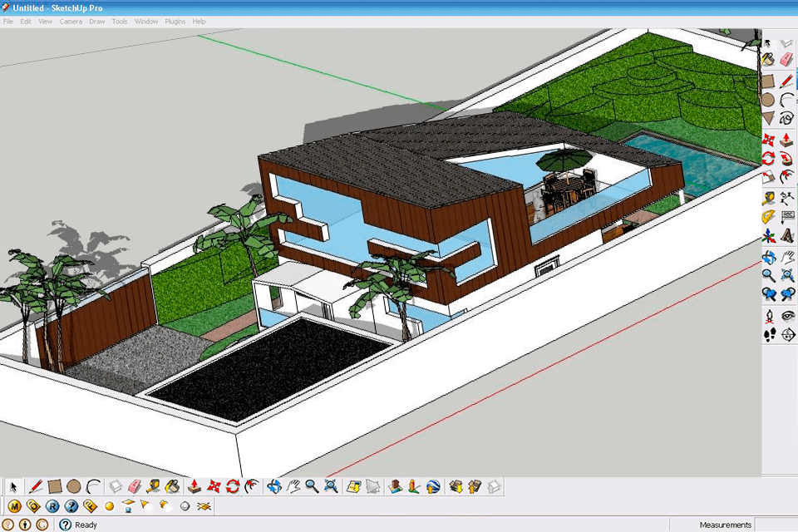
Task: Activate the Arc tool in bottom toolbar
Action: click(93, 486)
